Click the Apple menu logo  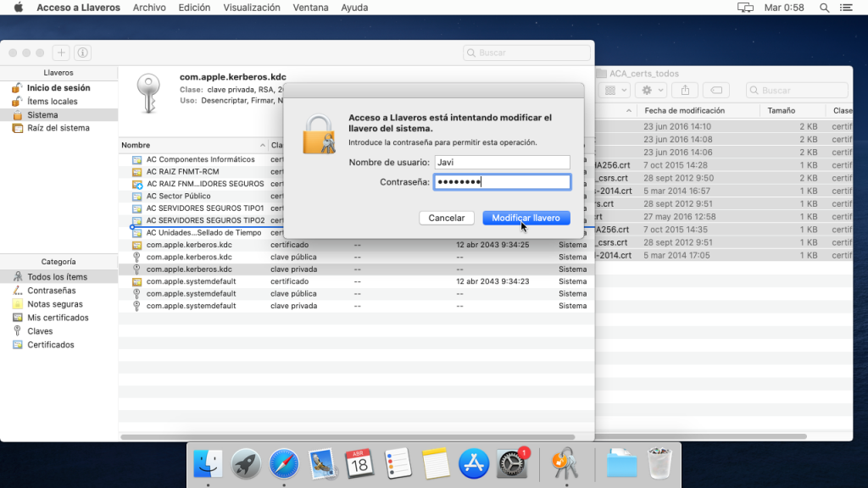coord(19,8)
